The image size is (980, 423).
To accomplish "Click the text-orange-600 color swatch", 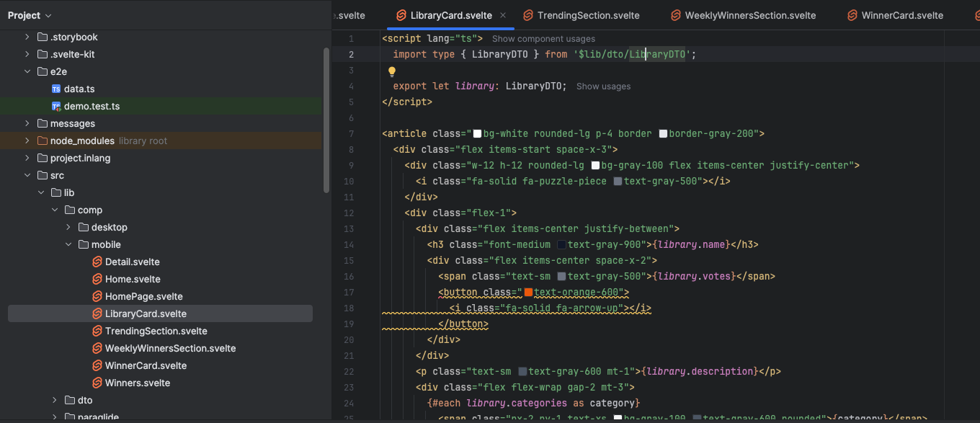I will 528,293.
